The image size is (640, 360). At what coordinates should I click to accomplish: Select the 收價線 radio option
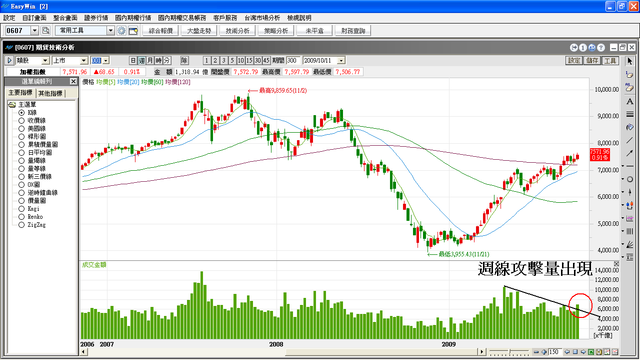click(21, 120)
